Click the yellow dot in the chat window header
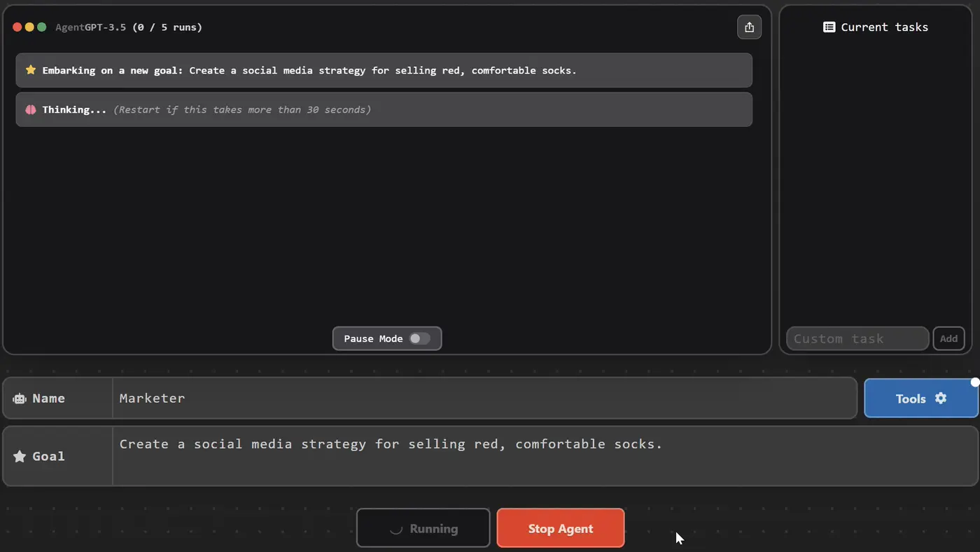 (x=29, y=27)
